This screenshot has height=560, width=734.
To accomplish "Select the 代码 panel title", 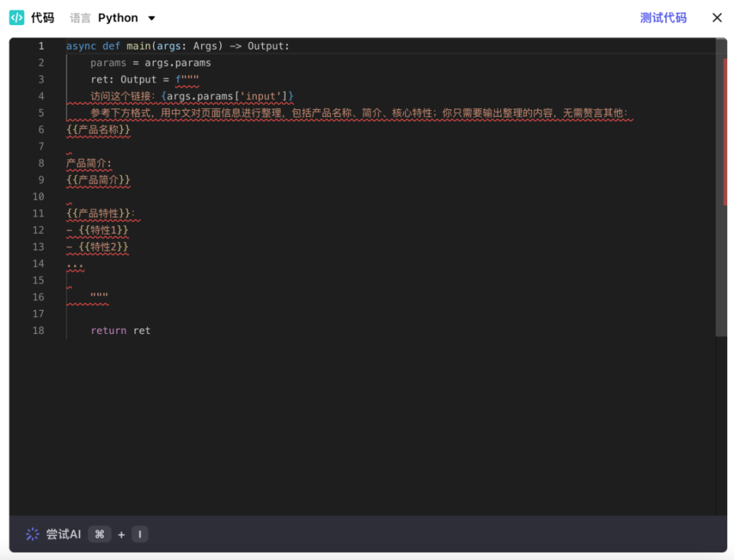I will coord(42,17).
